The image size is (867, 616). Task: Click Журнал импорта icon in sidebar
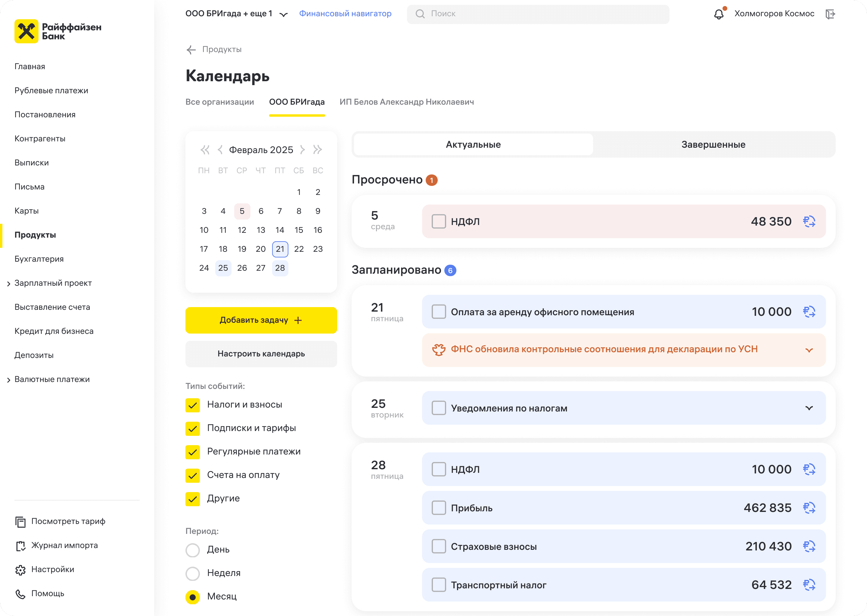pos(20,546)
